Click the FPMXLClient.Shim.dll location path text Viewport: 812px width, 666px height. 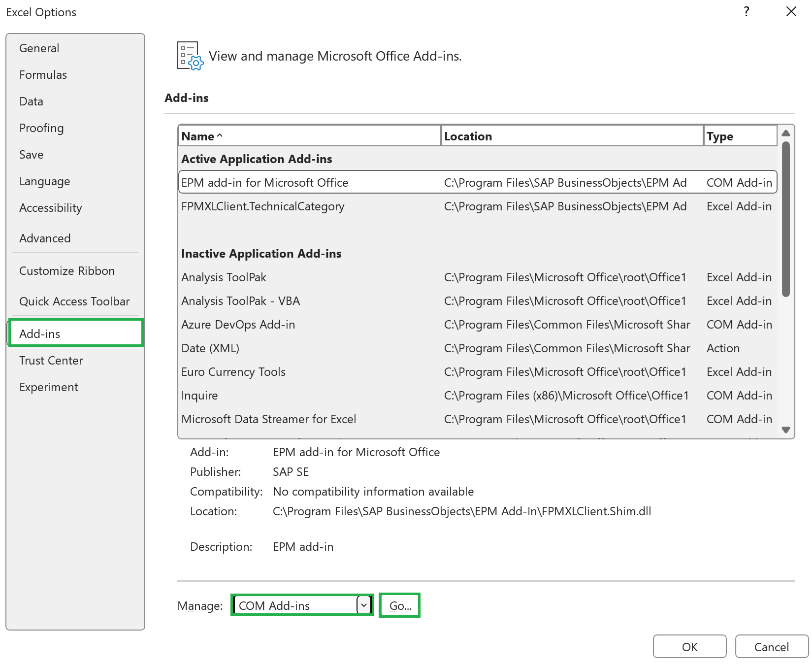pos(462,511)
